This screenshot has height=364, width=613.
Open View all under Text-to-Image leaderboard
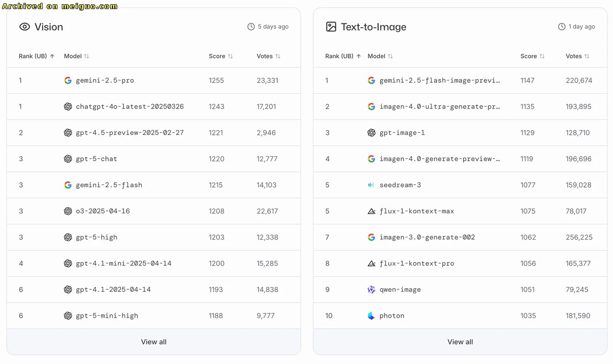(x=460, y=342)
